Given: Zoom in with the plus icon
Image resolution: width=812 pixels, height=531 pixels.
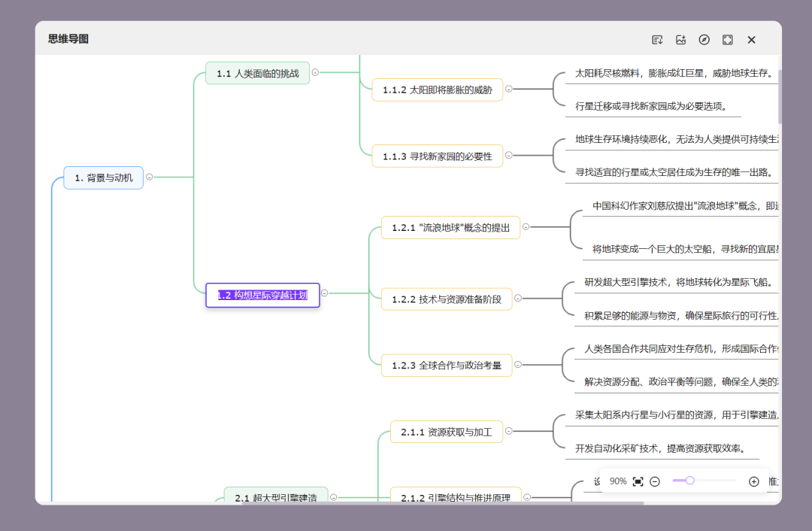Looking at the screenshot, I should coord(753,481).
